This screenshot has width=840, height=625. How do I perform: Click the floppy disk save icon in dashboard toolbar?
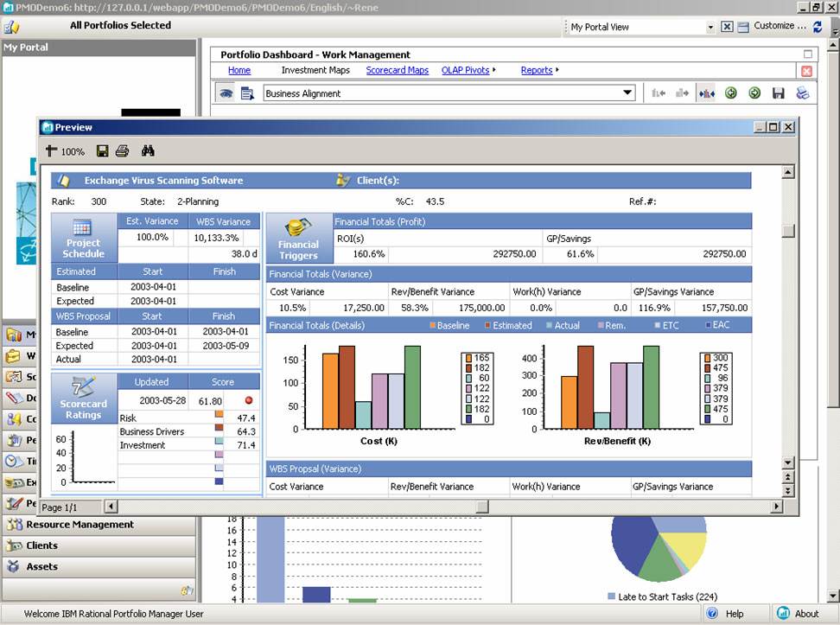click(x=778, y=93)
